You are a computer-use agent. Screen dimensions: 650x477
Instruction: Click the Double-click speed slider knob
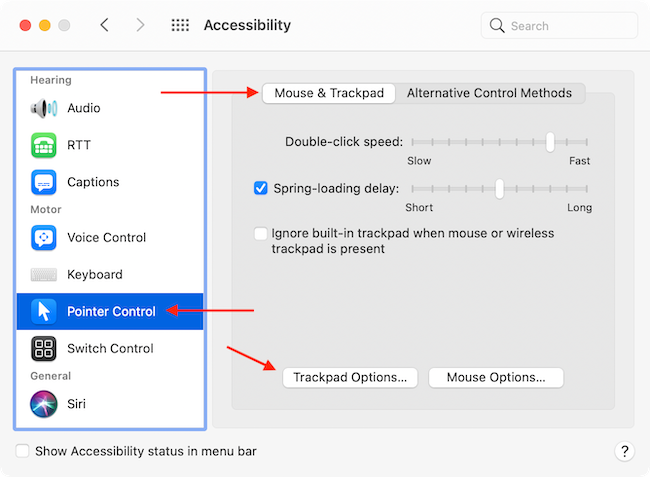(x=550, y=142)
